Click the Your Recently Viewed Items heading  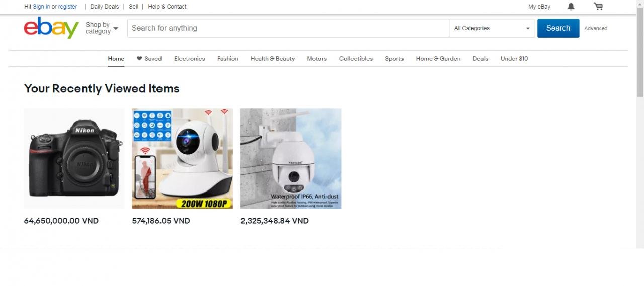pyautogui.click(x=102, y=89)
